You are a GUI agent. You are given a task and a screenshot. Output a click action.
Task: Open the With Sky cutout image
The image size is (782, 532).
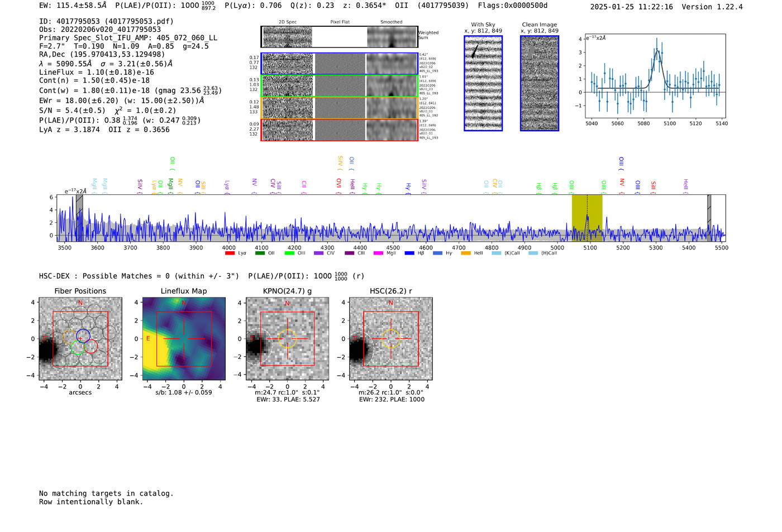[483, 83]
